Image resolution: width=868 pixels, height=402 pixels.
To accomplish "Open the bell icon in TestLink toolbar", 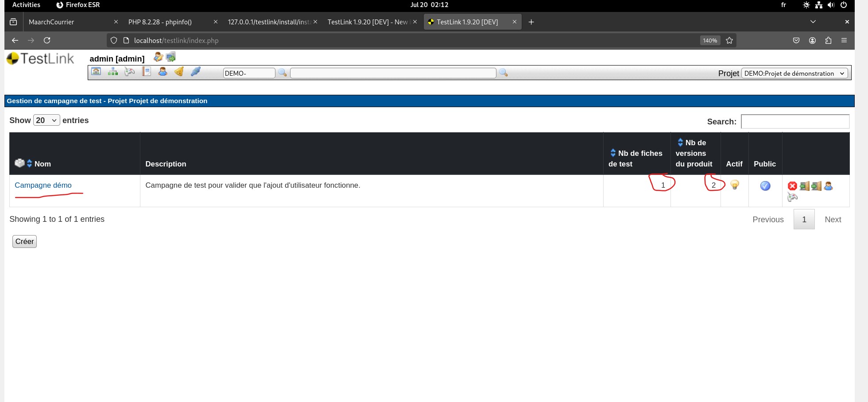I will (x=179, y=72).
